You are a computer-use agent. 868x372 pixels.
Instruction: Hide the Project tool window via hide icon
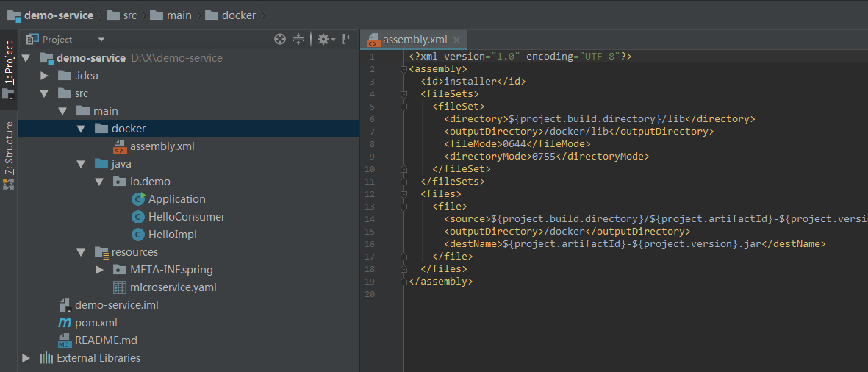pyautogui.click(x=348, y=39)
